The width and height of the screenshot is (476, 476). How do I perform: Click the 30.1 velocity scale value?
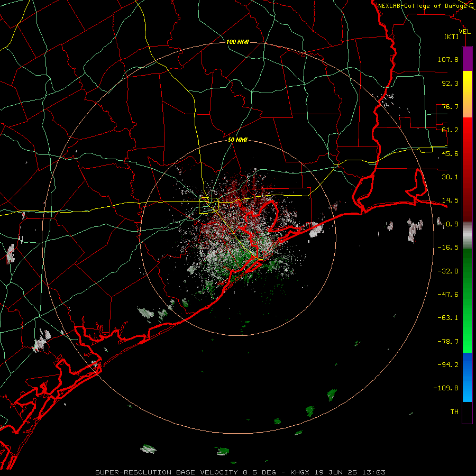pos(450,177)
